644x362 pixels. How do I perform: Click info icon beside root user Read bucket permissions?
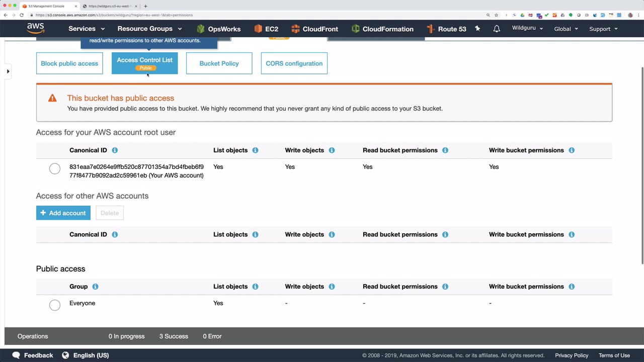click(x=445, y=150)
